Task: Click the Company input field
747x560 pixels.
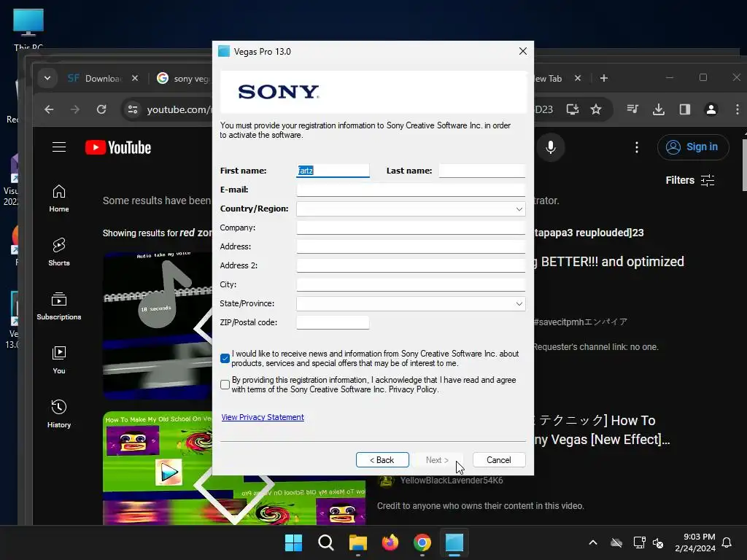Action: coord(411,227)
